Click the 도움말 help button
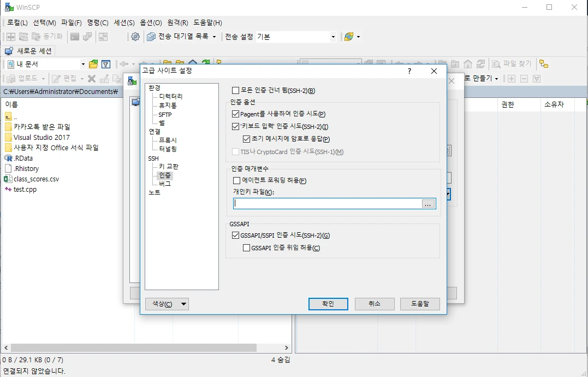 420,304
